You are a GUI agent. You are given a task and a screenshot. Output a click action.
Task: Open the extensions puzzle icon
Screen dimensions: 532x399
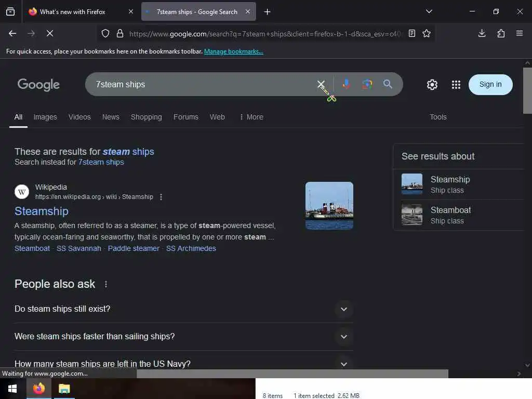(x=501, y=33)
